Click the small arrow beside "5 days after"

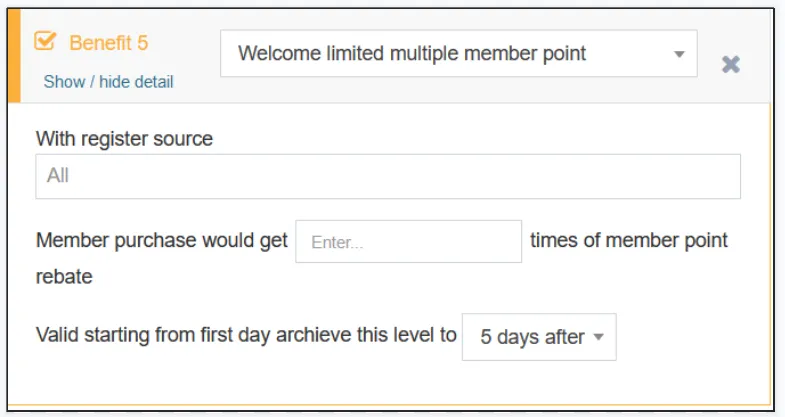pos(599,337)
